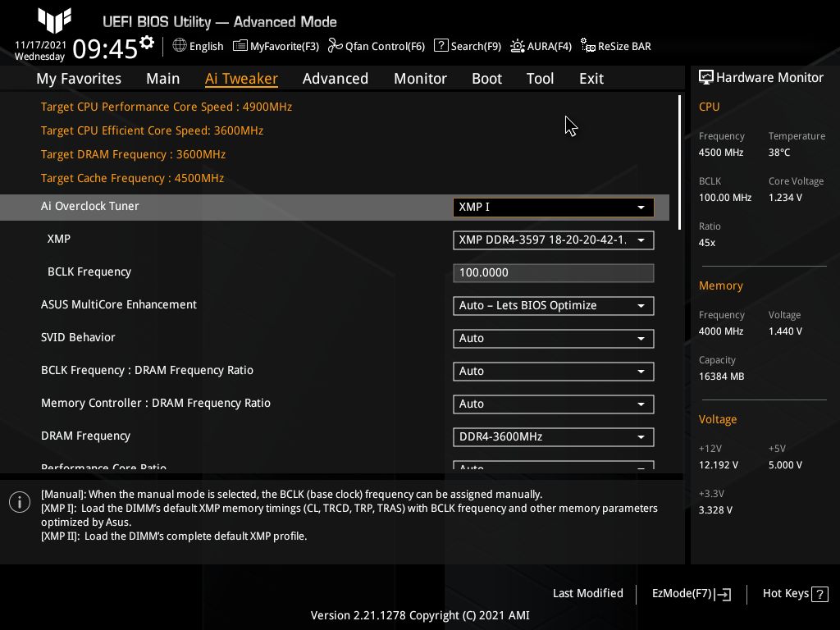Switch to Main tab
840x630 pixels.
(x=163, y=79)
